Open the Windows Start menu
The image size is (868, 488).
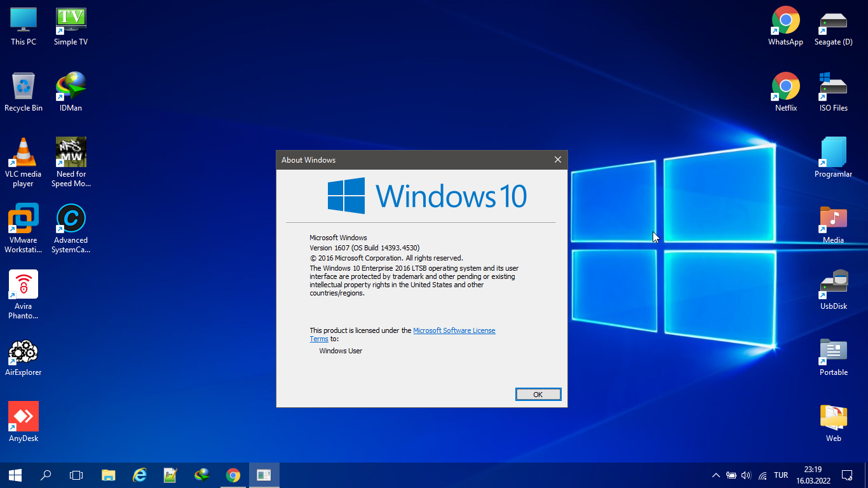click(x=15, y=475)
